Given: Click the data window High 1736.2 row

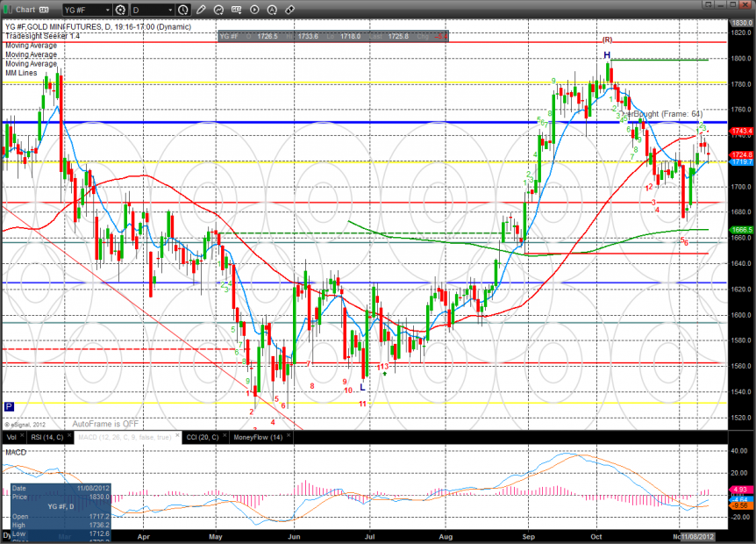Looking at the screenshot, I should [x=61, y=526].
